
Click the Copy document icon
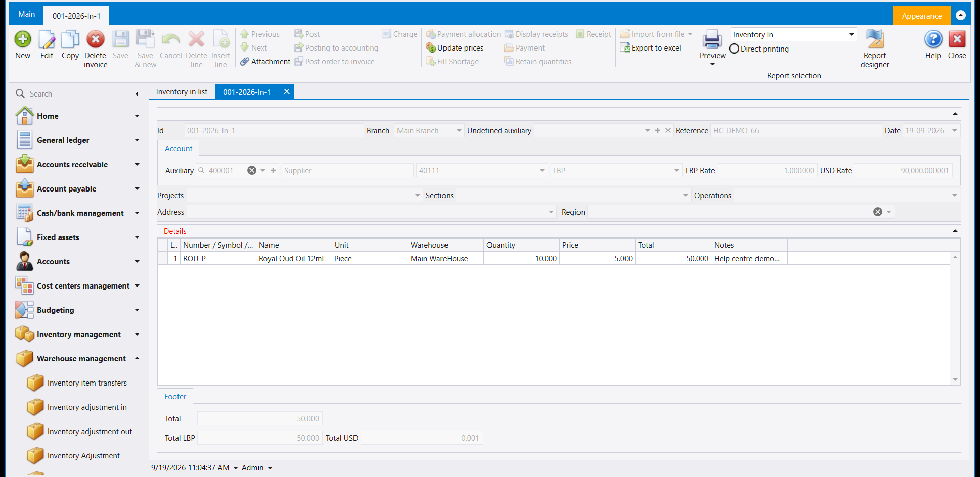coord(70,39)
